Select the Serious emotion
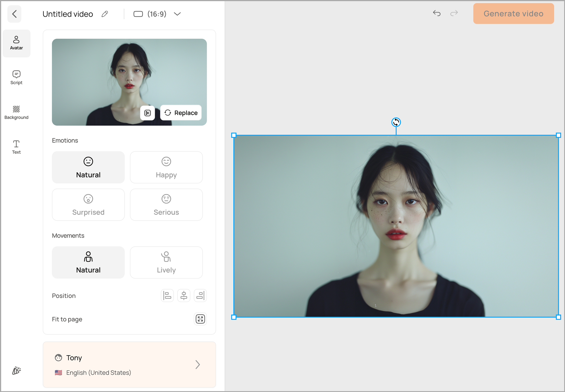The image size is (565, 392). click(x=166, y=205)
